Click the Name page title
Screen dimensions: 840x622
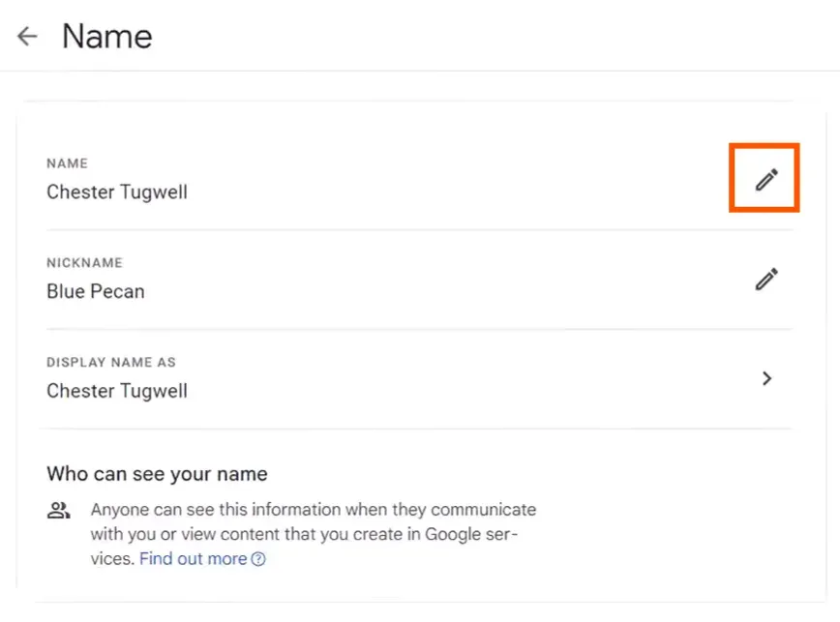(x=106, y=36)
